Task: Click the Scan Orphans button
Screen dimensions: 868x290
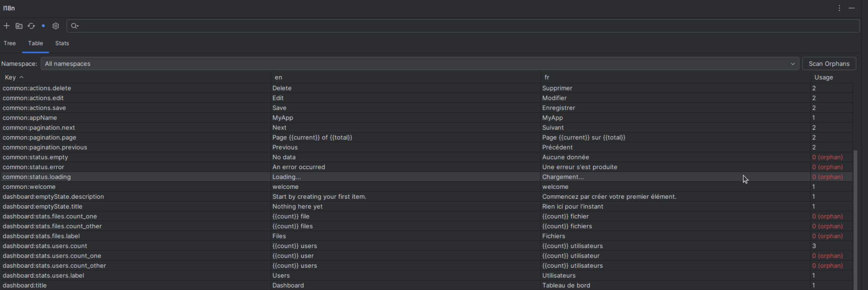Action: tap(829, 64)
